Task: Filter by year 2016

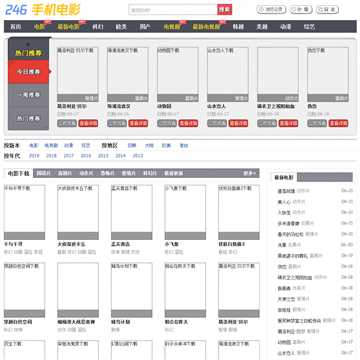Action: click(x=86, y=156)
